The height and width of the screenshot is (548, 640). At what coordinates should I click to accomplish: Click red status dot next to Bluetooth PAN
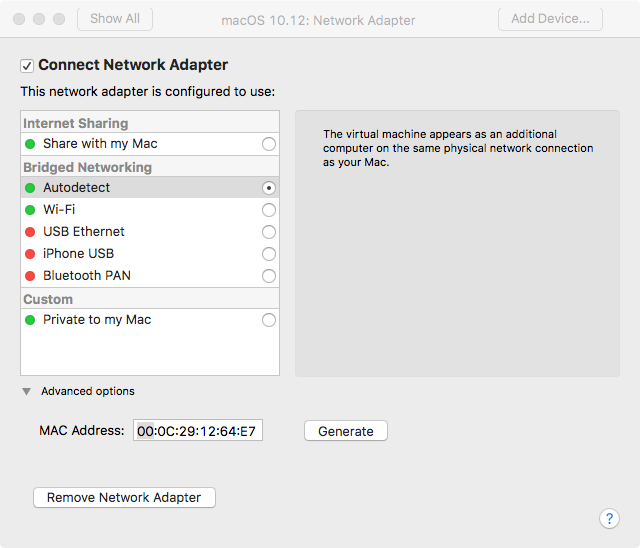[30, 276]
